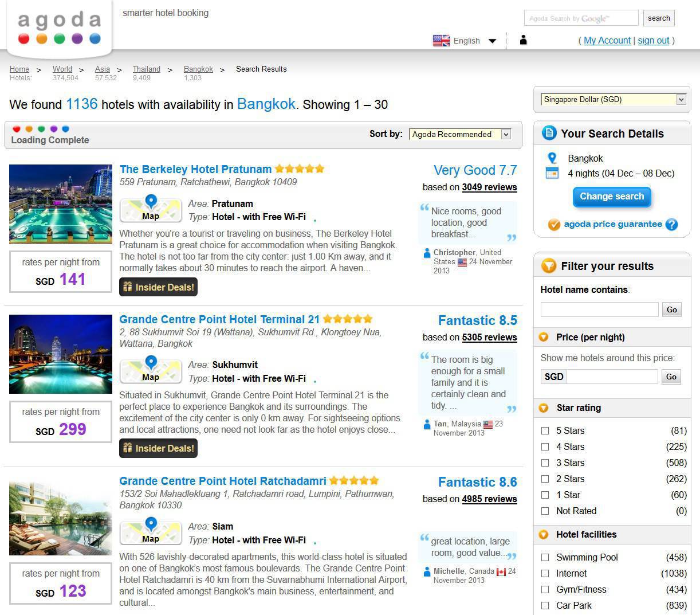Open the Map icon for Grande Centre Point Ratchadamri
The height and width of the screenshot is (615, 700).
151,532
